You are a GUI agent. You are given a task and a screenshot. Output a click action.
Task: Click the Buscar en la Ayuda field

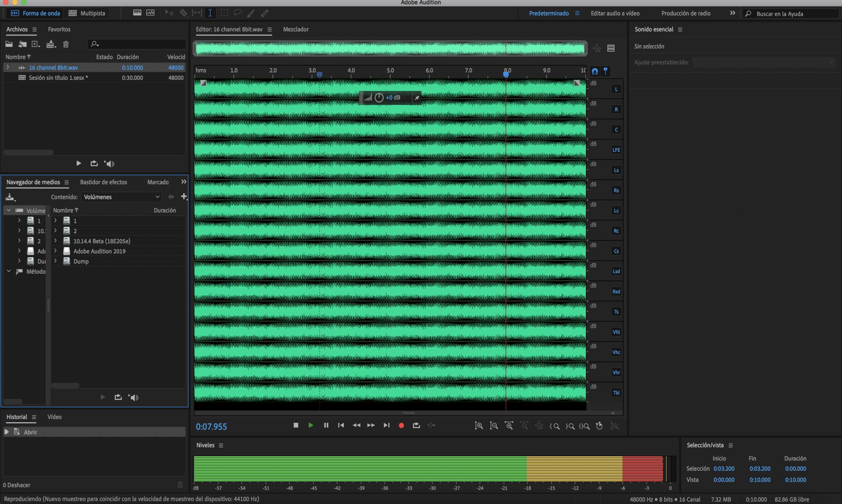(794, 14)
